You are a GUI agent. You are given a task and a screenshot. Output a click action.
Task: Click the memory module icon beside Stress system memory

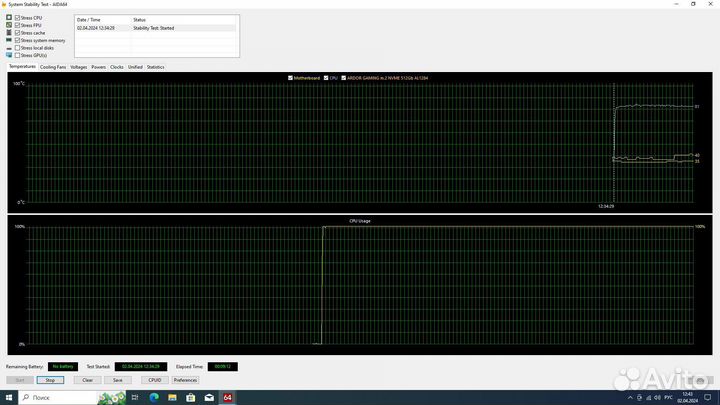tap(9, 40)
